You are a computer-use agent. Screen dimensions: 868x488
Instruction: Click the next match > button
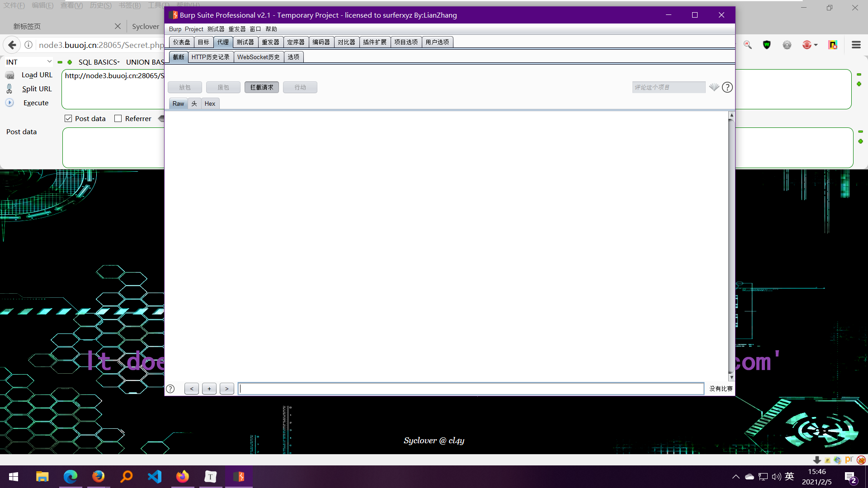click(227, 389)
